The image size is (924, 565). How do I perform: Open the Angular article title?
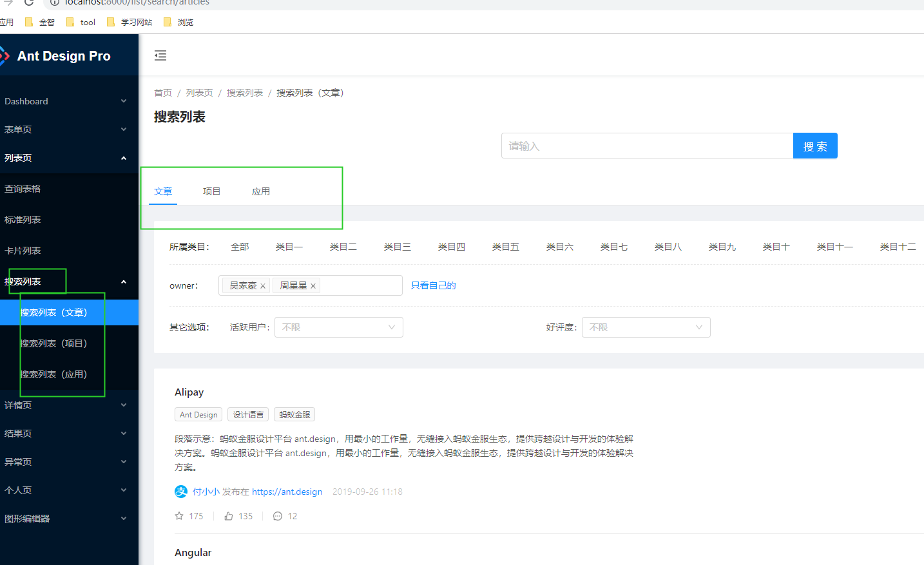193,552
